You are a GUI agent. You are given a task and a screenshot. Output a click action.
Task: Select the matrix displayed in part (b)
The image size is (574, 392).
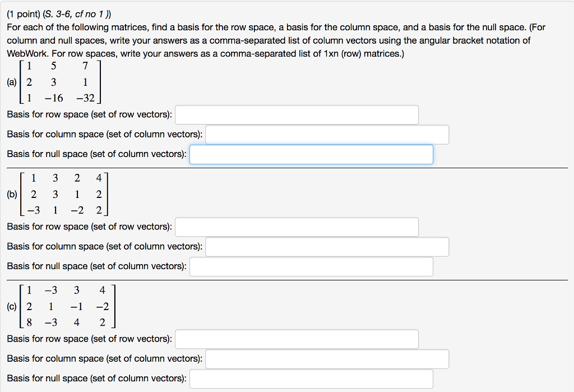pos(64,195)
